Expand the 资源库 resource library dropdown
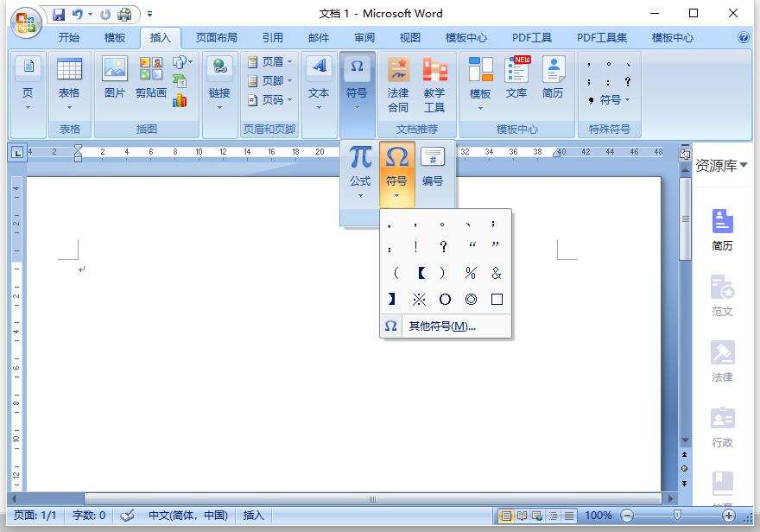The width and height of the screenshot is (760, 532). pyautogui.click(x=721, y=166)
